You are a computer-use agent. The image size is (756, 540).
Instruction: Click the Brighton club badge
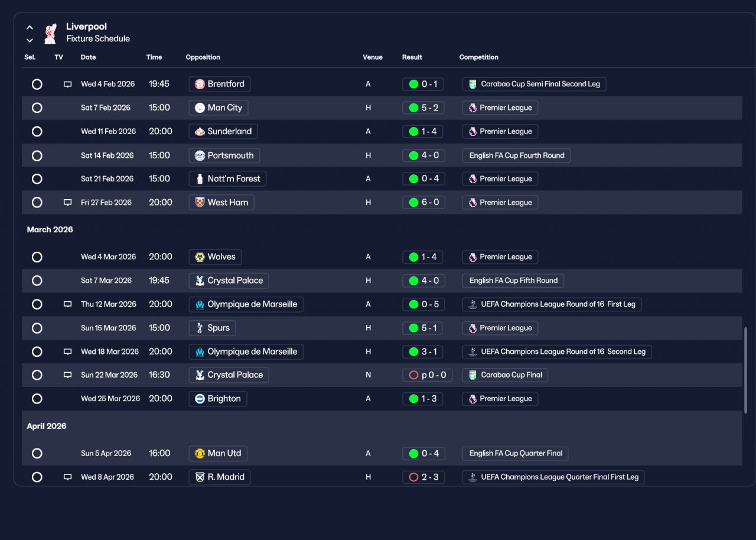point(200,398)
